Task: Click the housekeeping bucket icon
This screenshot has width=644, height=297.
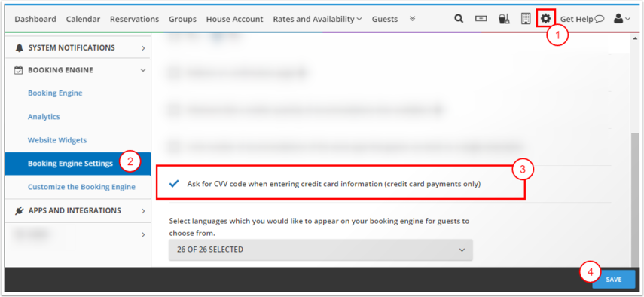Action: click(x=504, y=19)
